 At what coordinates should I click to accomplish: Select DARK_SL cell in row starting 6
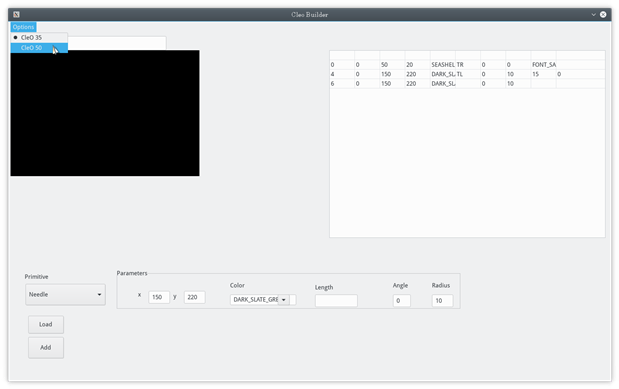(x=443, y=83)
